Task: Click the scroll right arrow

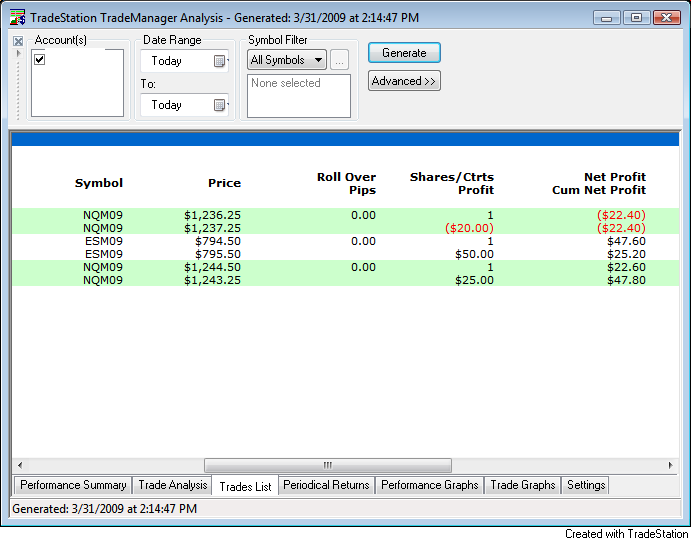Action: [670, 465]
